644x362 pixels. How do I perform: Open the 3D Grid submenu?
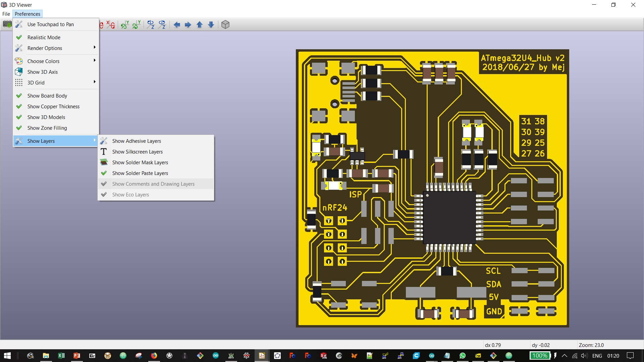click(x=36, y=82)
